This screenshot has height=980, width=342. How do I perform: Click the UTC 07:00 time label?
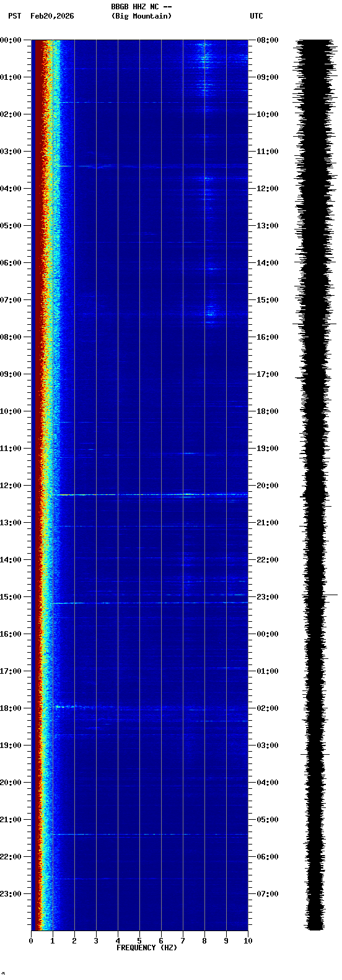pyautogui.click(x=268, y=894)
